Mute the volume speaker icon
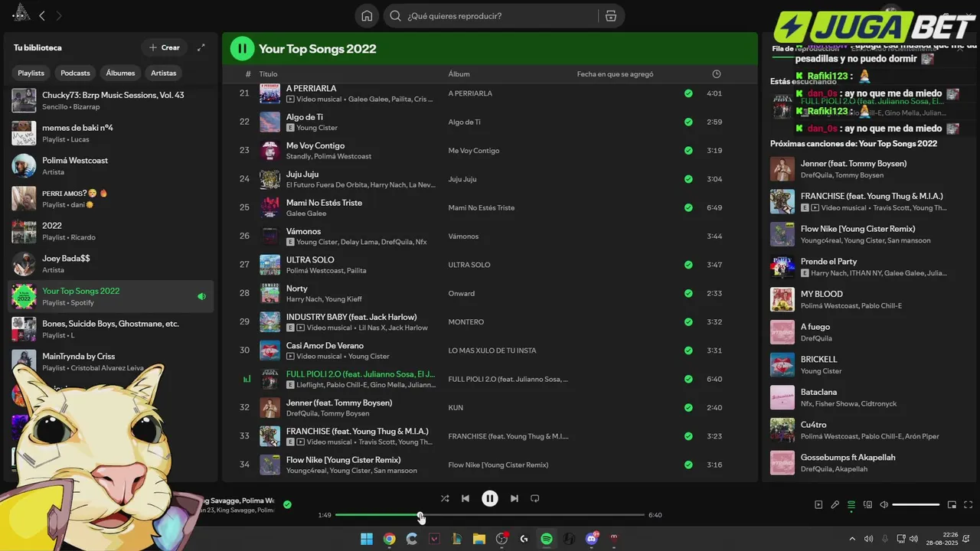Image resolution: width=980 pixels, height=551 pixels. coord(884,504)
